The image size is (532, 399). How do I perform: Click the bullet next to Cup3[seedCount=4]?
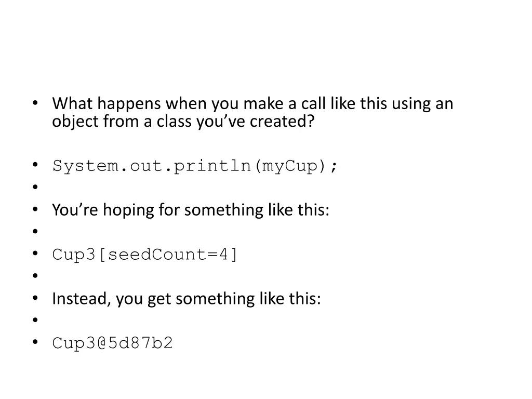click(35, 254)
